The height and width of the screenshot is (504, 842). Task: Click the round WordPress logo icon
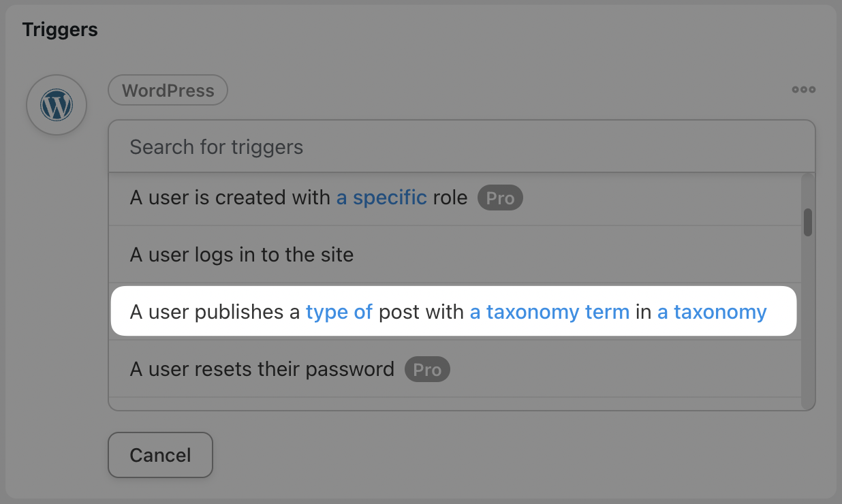[x=57, y=106]
